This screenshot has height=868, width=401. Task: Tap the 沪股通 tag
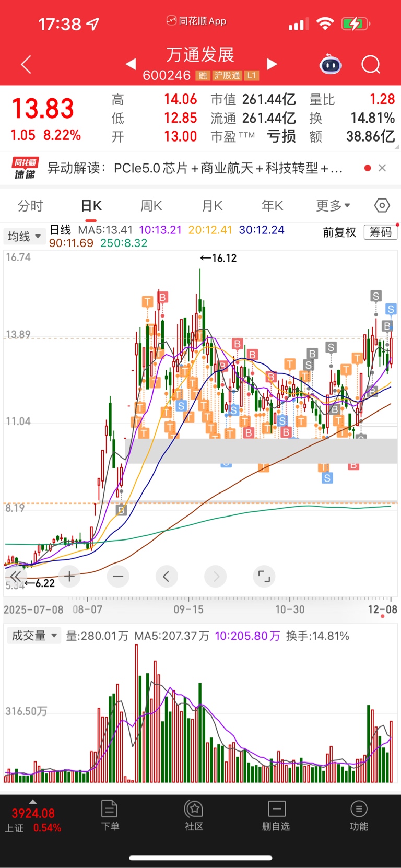(227, 76)
